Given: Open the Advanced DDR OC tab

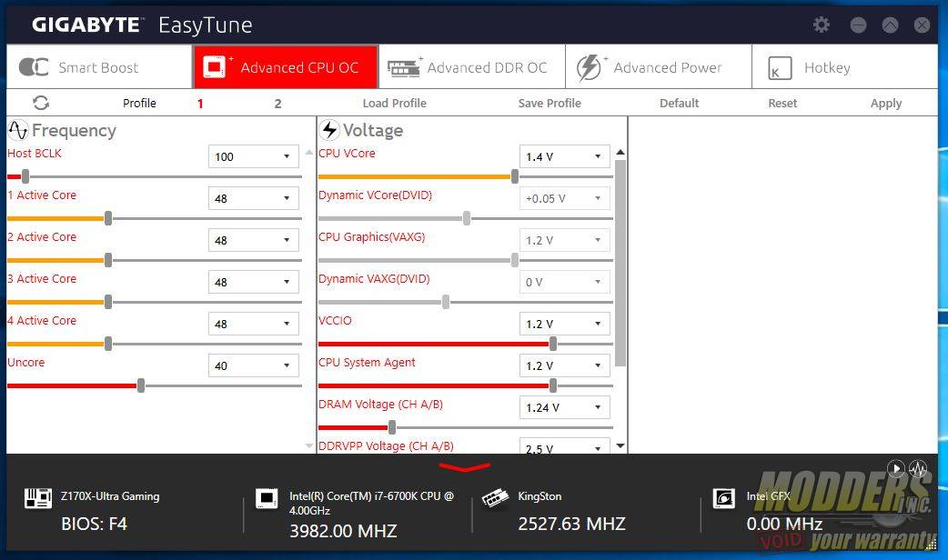Looking at the screenshot, I should (472, 67).
